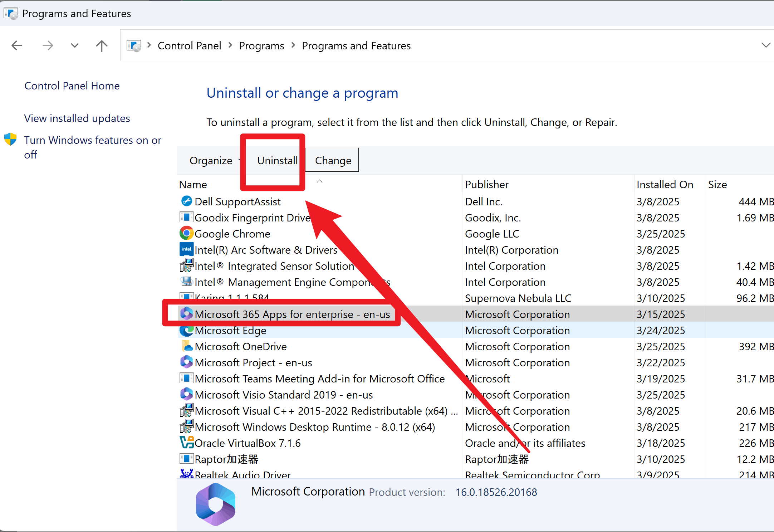
Task: Select Microsoft 365 Apps for enterprise row
Action: pyautogui.click(x=476, y=314)
